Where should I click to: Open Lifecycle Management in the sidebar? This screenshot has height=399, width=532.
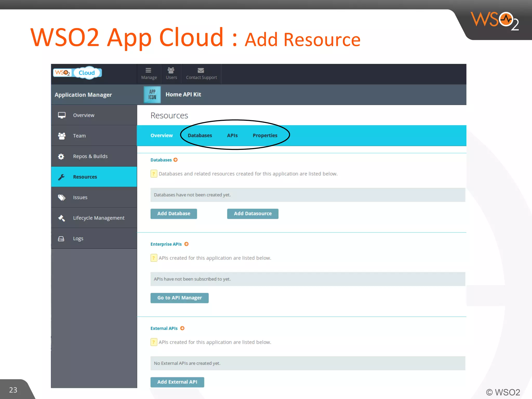tap(94, 218)
